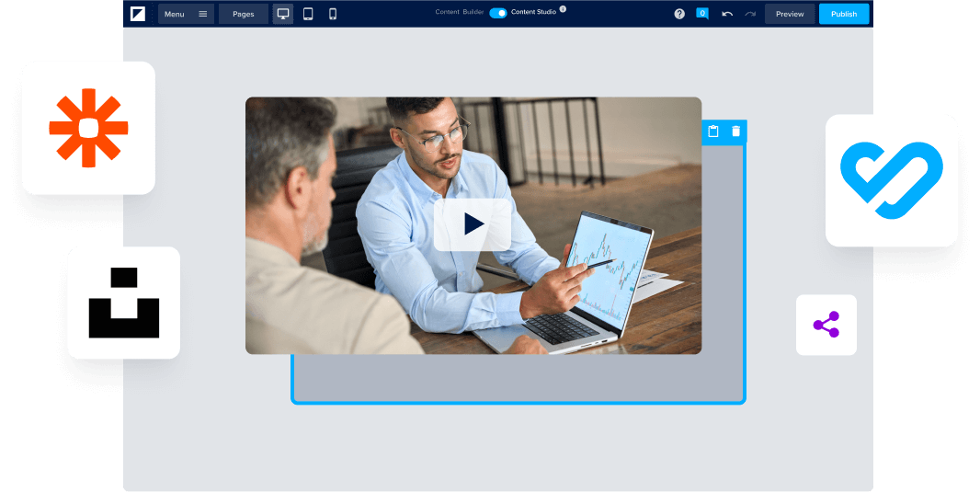The width and height of the screenshot is (980, 492).
Task: Click the info icon beside Content Studio
Action: tap(563, 9)
